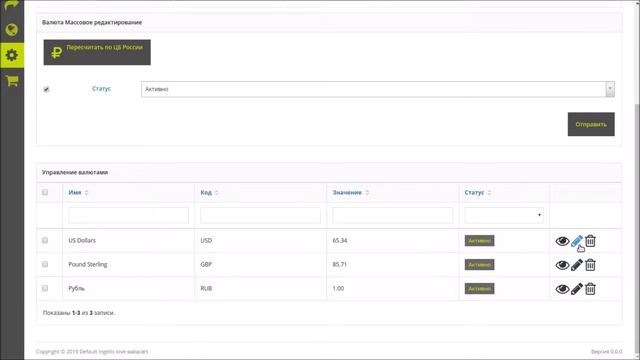Click the 85.71 value cell
The width and height of the screenshot is (640, 360).
pos(340,264)
